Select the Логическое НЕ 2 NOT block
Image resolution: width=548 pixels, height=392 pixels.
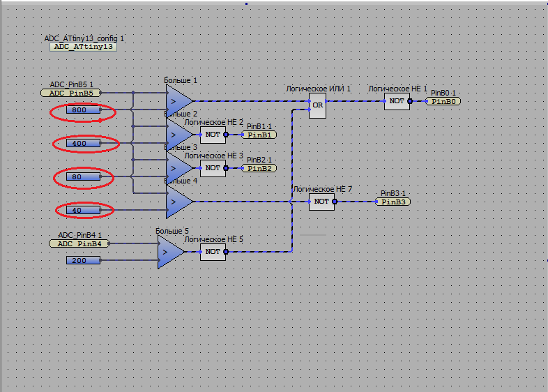(212, 135)
